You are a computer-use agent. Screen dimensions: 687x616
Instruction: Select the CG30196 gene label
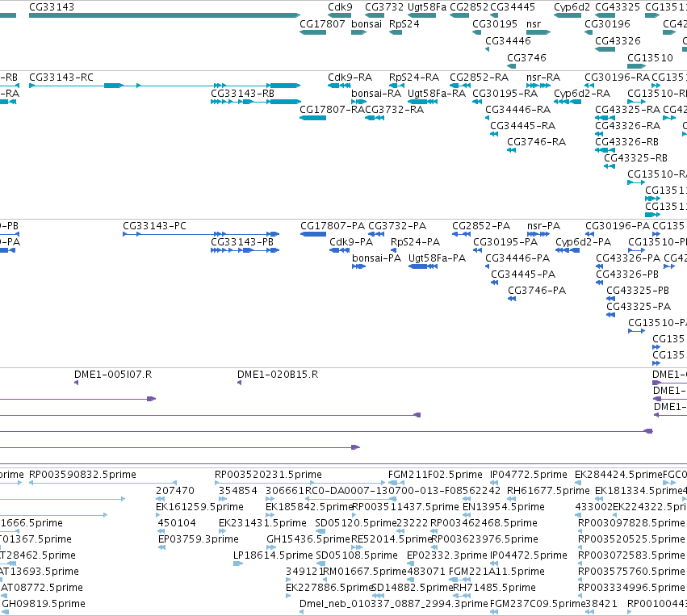pyautogui.click(x=607, y=24)
